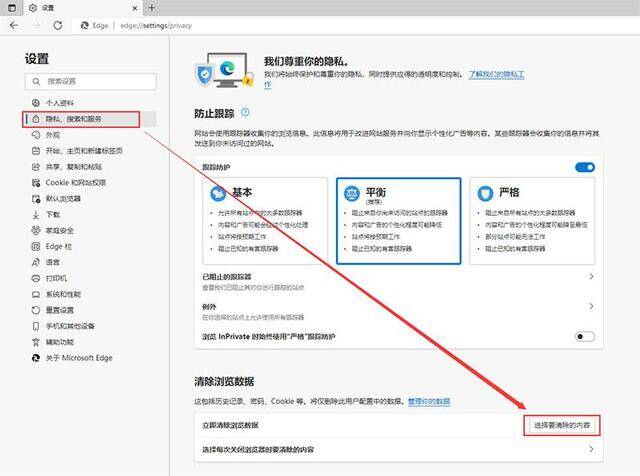Click the Edge logo in address bar
Viewport: 640px width, 476px height.
point(84,25)
